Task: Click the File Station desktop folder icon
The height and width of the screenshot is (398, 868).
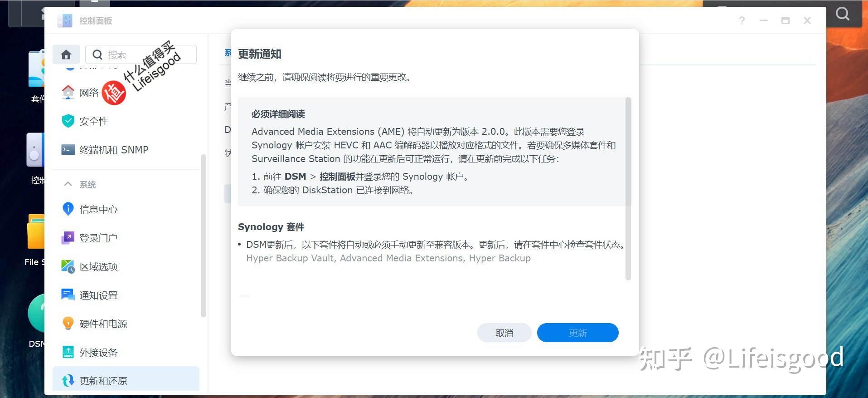Action: 36,231
